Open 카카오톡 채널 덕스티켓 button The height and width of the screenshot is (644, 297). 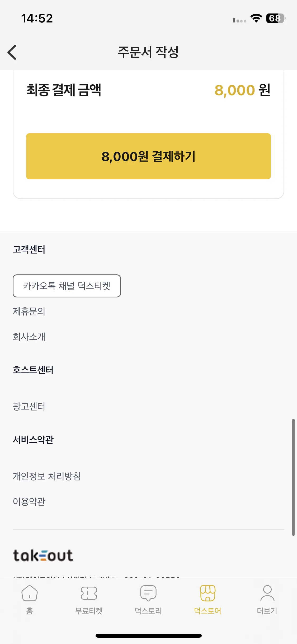pos(67,286)
